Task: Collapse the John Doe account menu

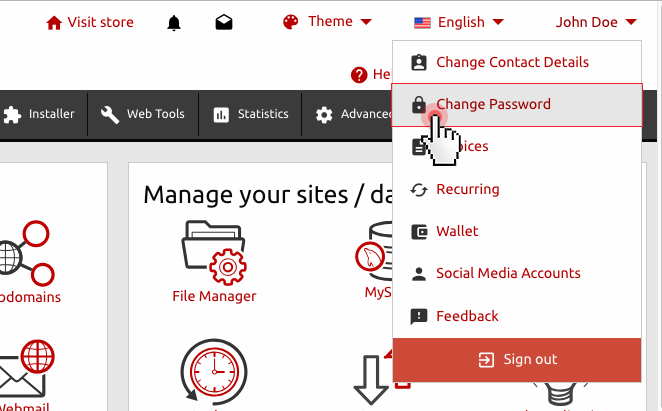Action: pyautogui.click(x=596, y=22)
